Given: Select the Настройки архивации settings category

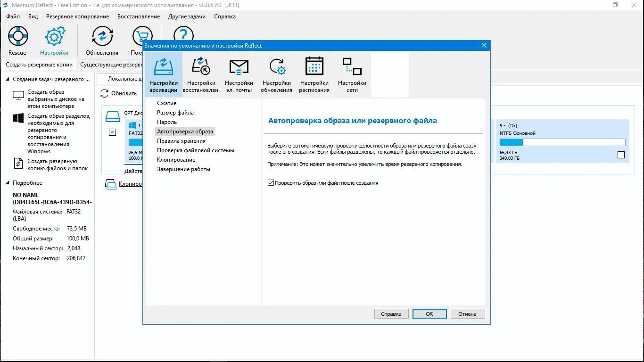Looking at the screenshot, I should 164,74.
